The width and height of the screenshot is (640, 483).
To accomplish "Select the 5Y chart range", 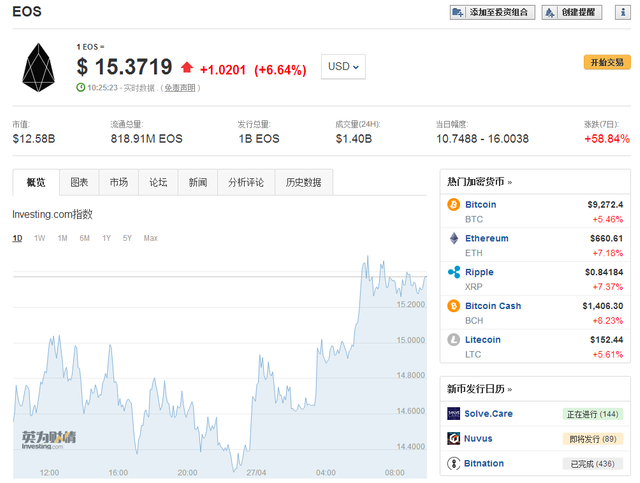I will tap(127, 238).
